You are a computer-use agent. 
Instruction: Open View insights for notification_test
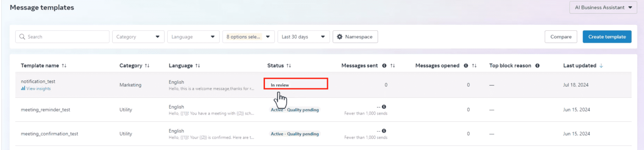tap(38, 89)
